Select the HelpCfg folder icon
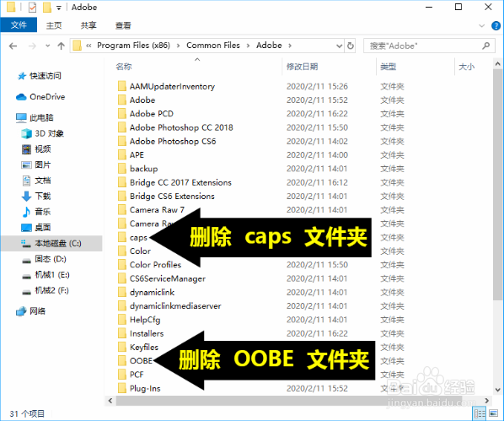This screenshot has width=504, height=421. (x=122, y=320)
